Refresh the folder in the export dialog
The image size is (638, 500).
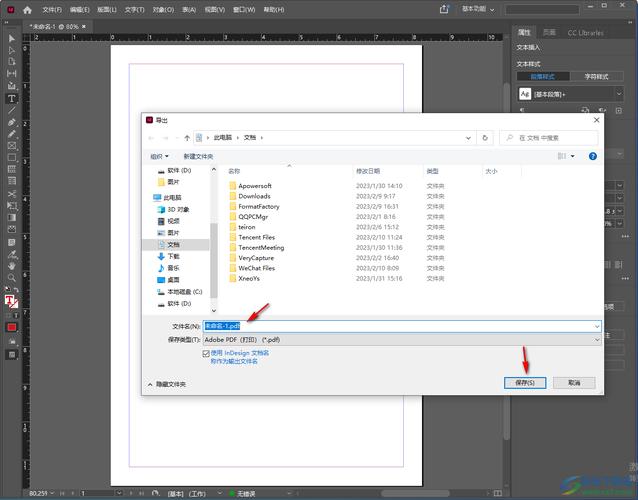[x=485, y=137]
